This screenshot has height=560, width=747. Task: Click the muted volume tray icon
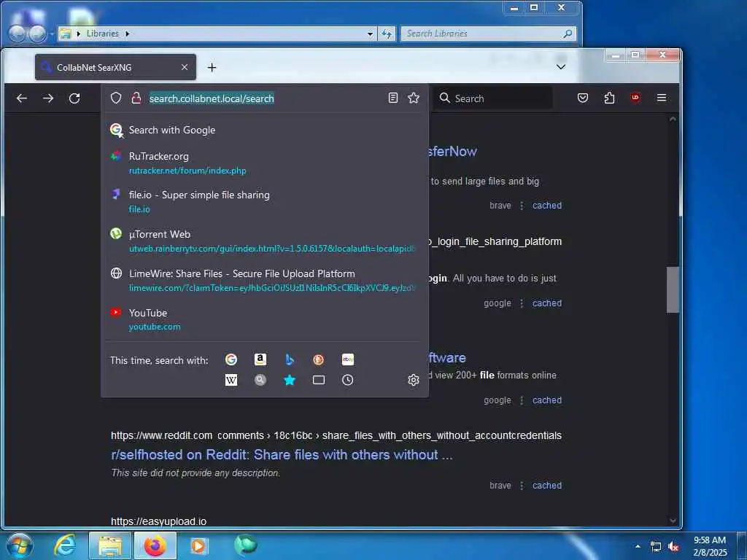point(673,547)
